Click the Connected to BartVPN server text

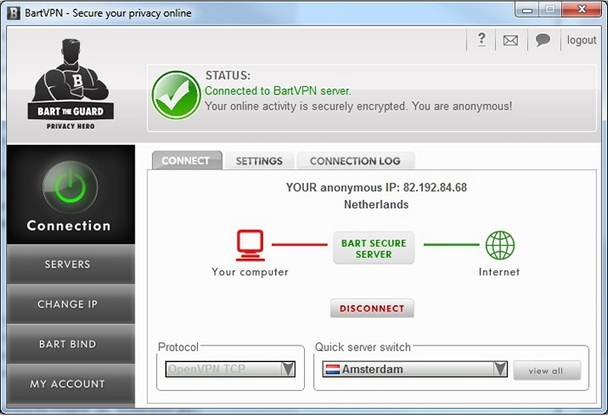point(278,91)
